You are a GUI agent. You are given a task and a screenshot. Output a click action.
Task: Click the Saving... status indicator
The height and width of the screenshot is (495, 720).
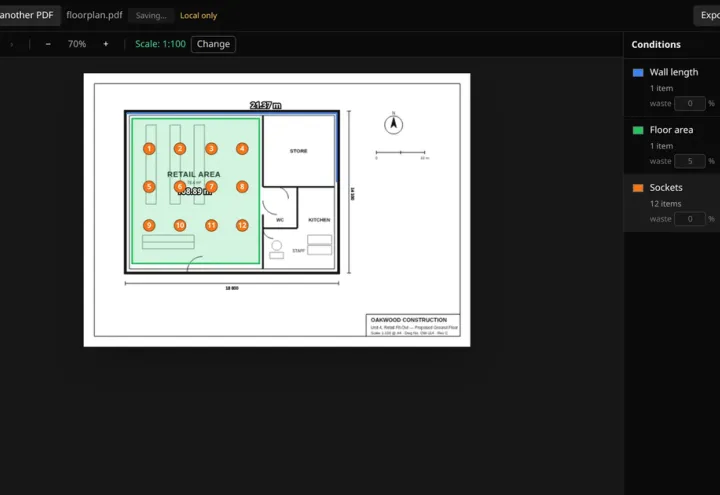coord(151,16)
